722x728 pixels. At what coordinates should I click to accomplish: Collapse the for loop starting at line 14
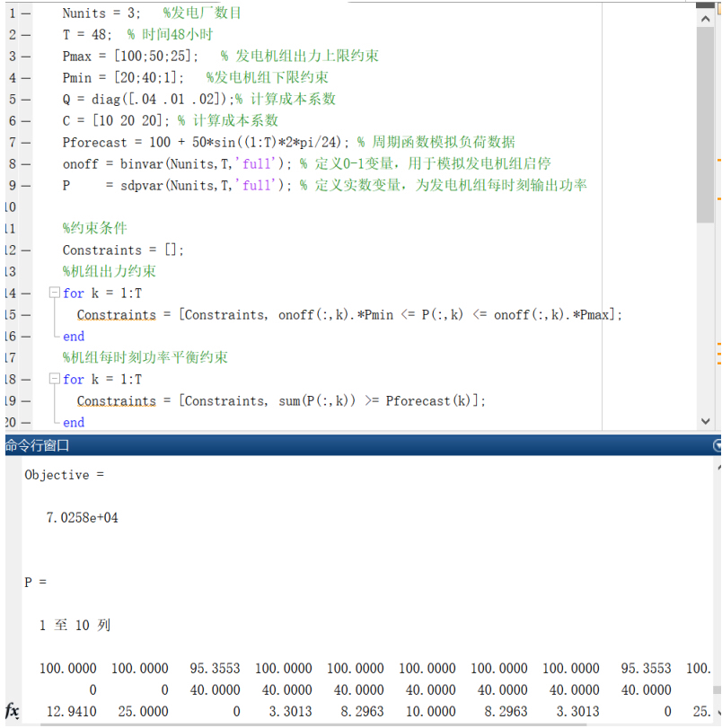point(54,293)
